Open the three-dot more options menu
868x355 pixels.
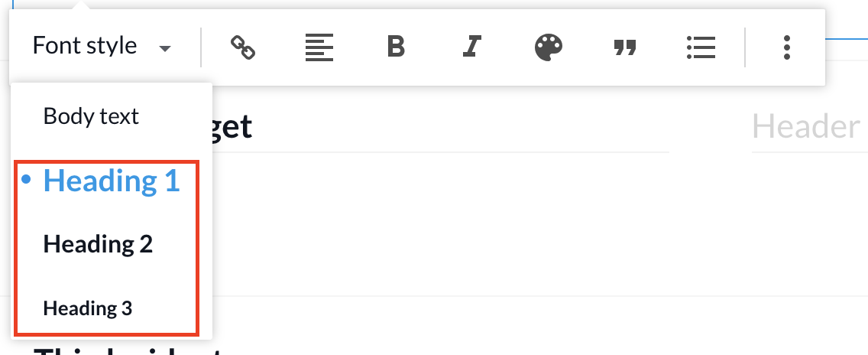coord(786,48)
